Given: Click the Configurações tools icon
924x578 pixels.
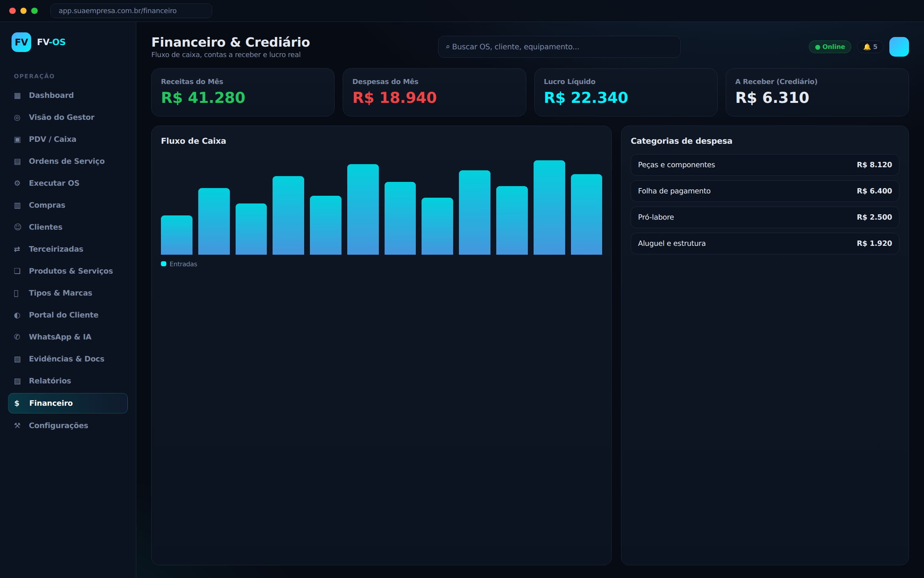Looking at the screenshot, I should (17, 425).
